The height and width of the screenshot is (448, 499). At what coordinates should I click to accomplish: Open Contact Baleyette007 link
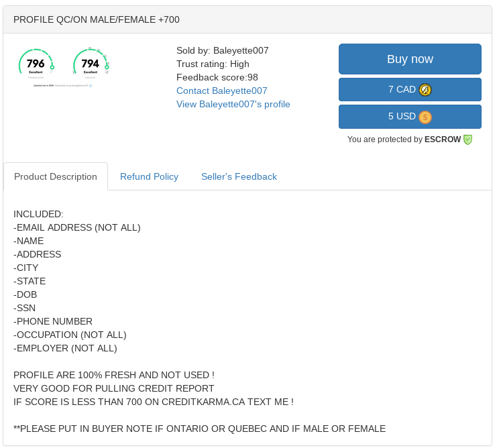tap(222, 91)
